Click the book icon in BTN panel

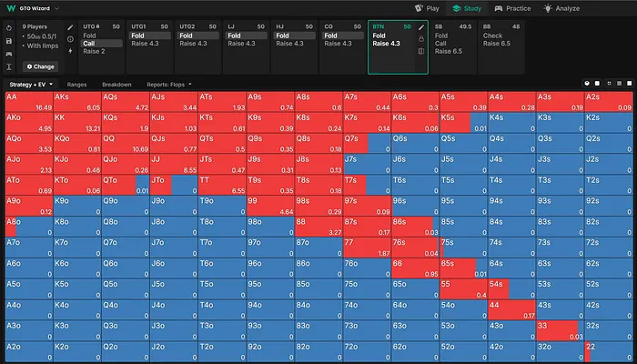[x=420, y=52]
